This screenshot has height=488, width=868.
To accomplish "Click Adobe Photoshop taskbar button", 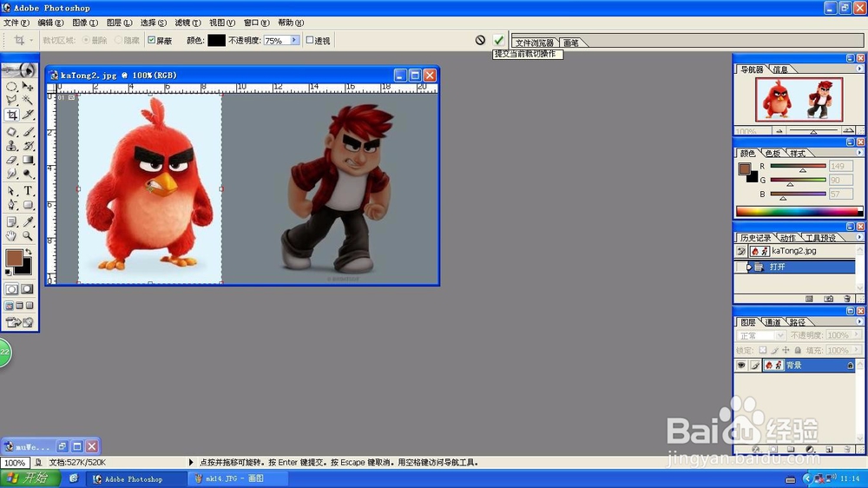I will 137,478.
